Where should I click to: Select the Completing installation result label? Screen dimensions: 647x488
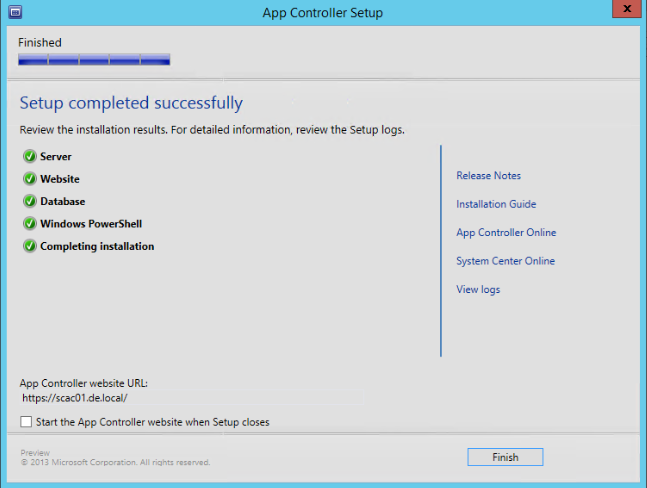97,246
